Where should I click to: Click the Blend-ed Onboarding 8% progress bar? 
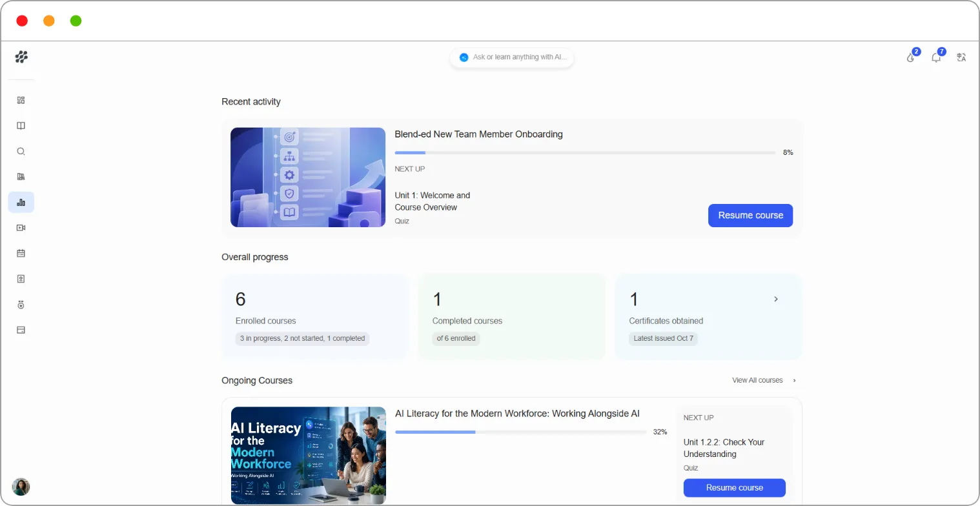point(585,153)
